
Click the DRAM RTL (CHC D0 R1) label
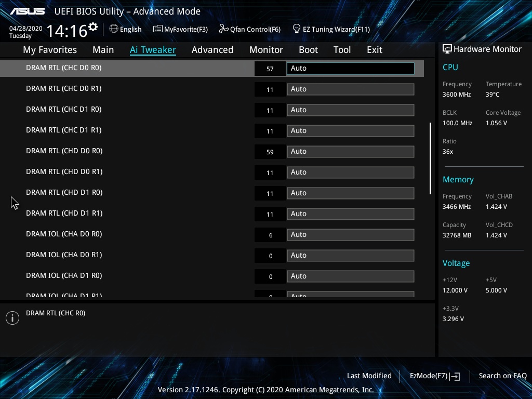tap(64, 88)
